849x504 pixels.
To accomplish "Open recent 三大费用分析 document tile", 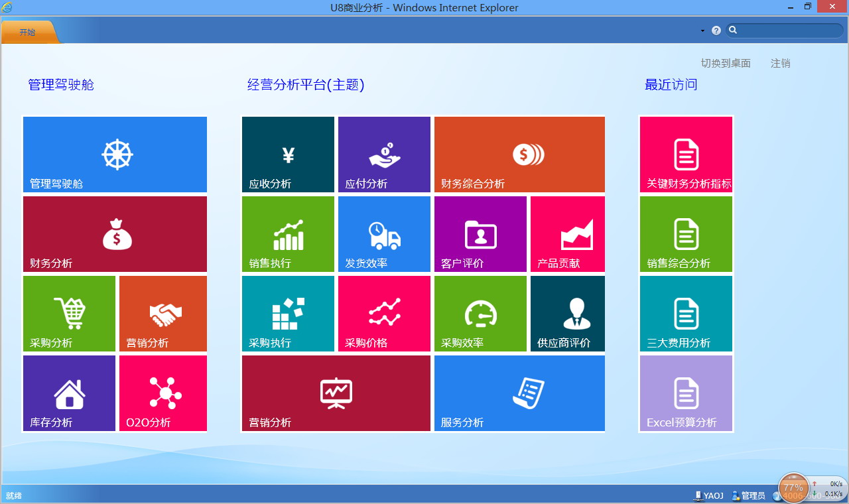I will click(686, 314).
